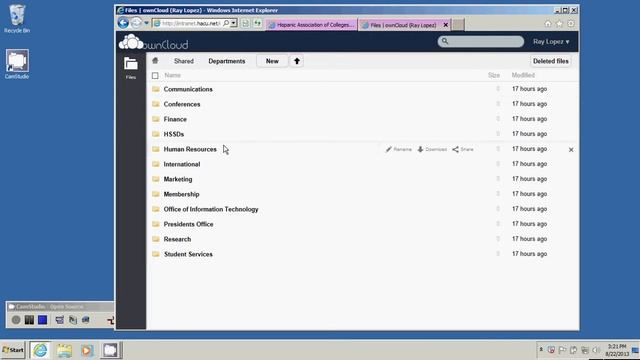
Task: Open Presidents Office folder
Action: tap(189, 224)
